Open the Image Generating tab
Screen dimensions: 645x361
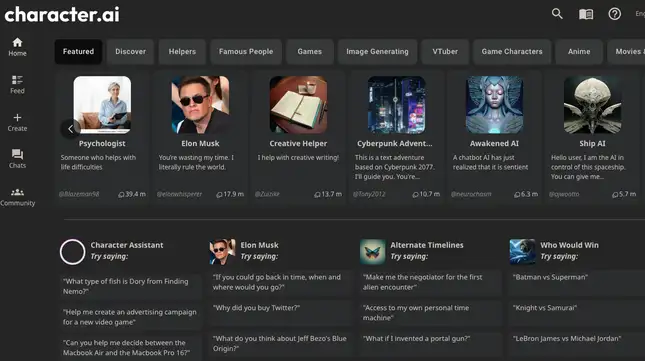tap(377, 51)
